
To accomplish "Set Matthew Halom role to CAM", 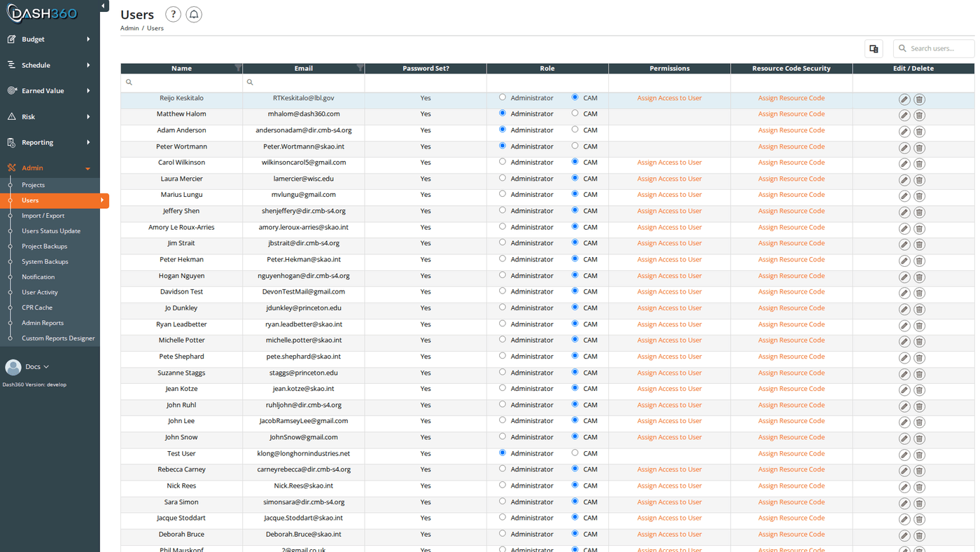I will pyautogui.click(x=575, y=113).
